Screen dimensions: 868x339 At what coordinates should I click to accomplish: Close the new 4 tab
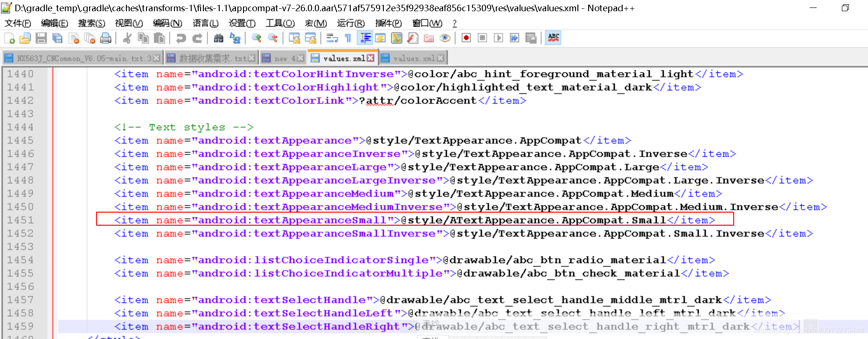(300, 58)
